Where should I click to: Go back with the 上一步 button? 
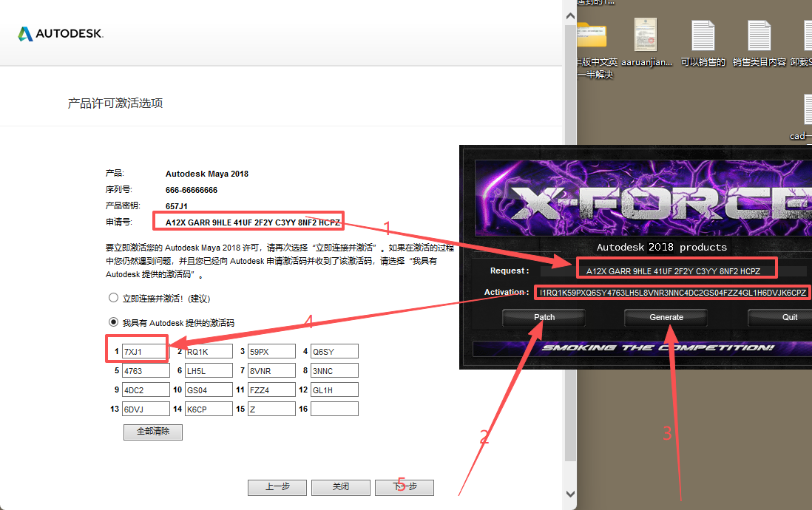[277, 487]
